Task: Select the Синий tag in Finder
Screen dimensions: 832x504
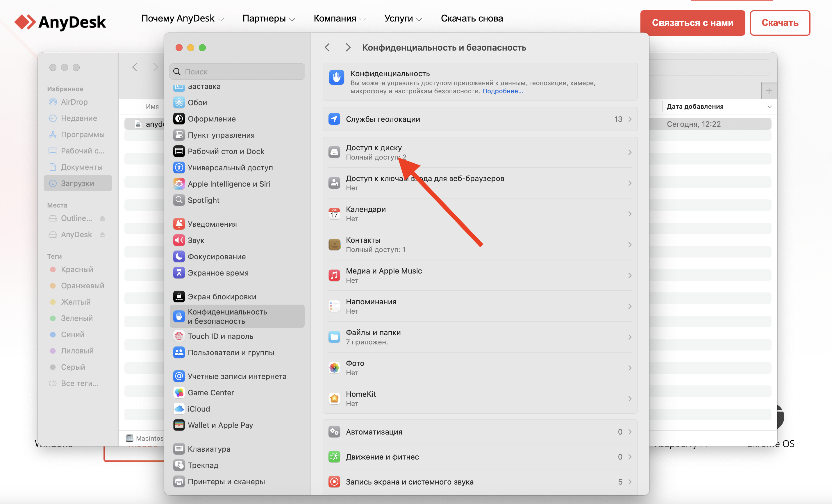Action: (78, 335)
